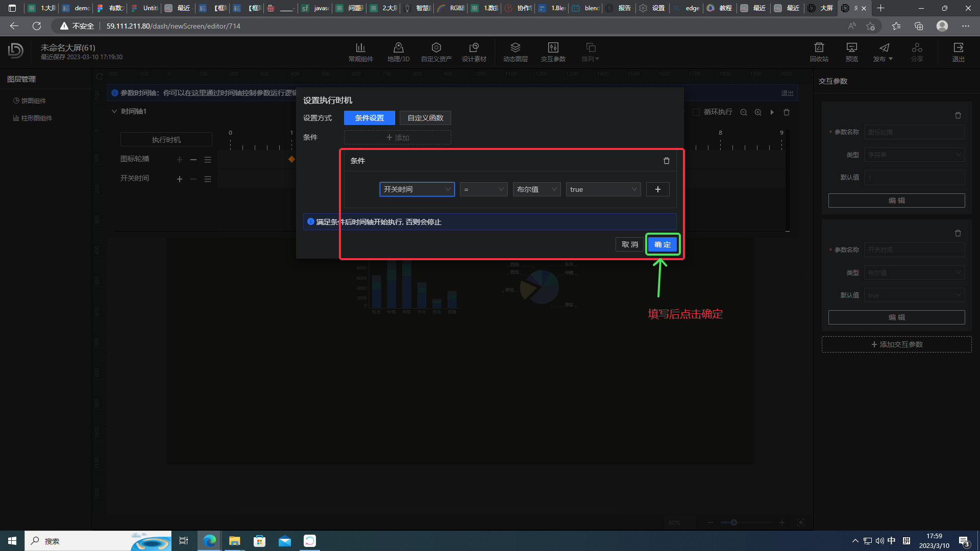980x551 pixels.
Task: Toggle 循环执行 checkbox
Action: pos(696,112)
